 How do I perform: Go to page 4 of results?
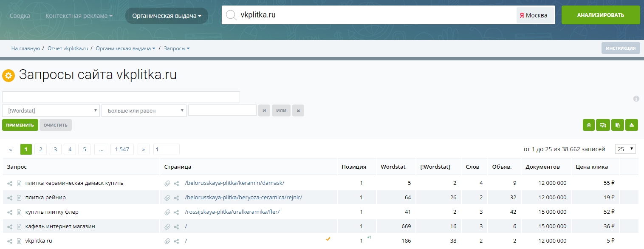coord(70,149)
